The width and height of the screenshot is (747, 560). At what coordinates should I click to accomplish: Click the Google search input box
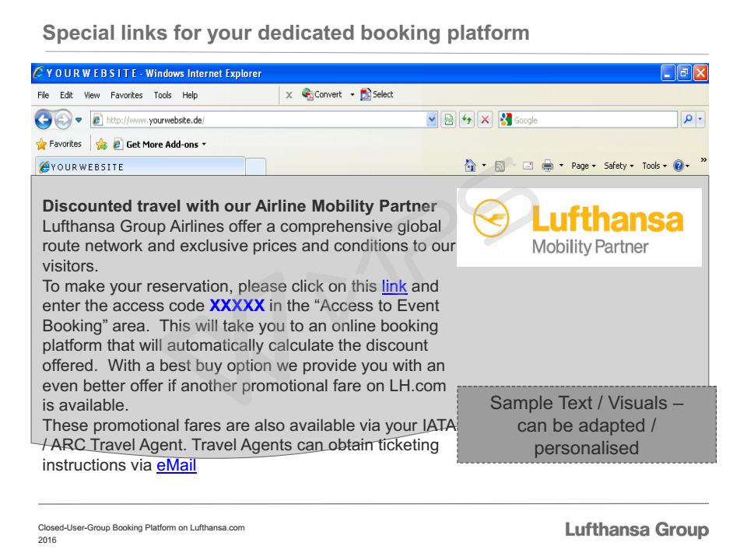[x=588, y=120]
